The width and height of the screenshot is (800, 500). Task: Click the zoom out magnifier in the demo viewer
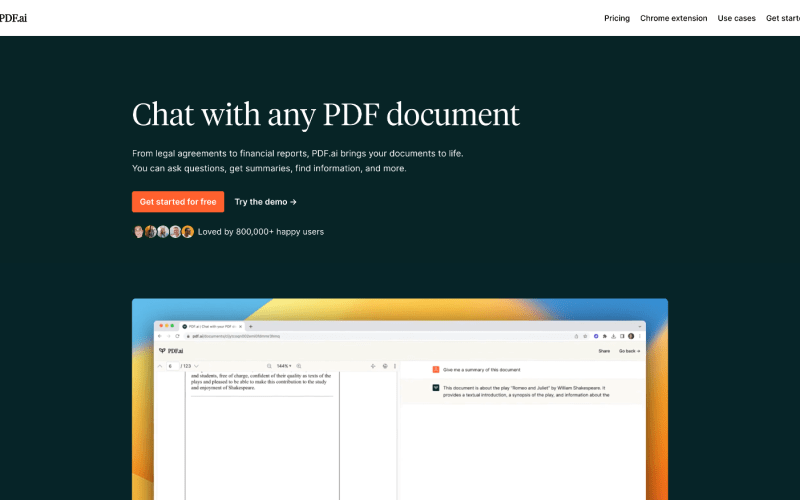tap(269, 366)
